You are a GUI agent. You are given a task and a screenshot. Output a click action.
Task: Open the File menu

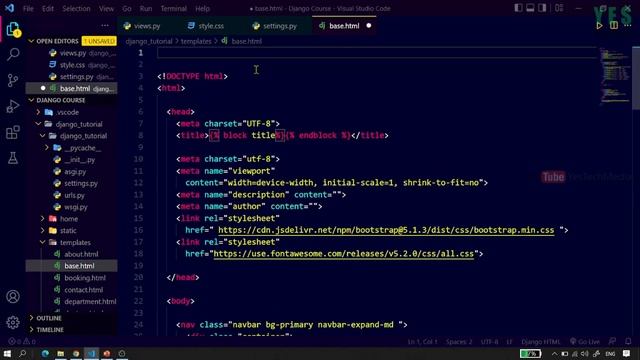coord(28,9)
